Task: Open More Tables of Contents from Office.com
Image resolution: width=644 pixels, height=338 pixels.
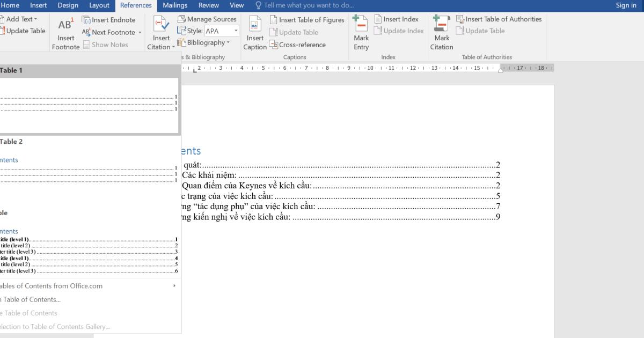Action: pos(89,286)
